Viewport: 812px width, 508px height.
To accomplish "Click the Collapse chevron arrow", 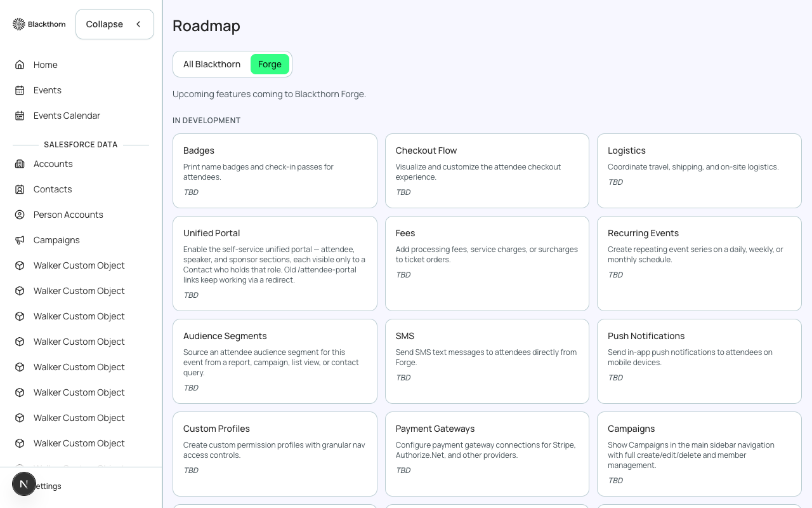I will point(138,24).
